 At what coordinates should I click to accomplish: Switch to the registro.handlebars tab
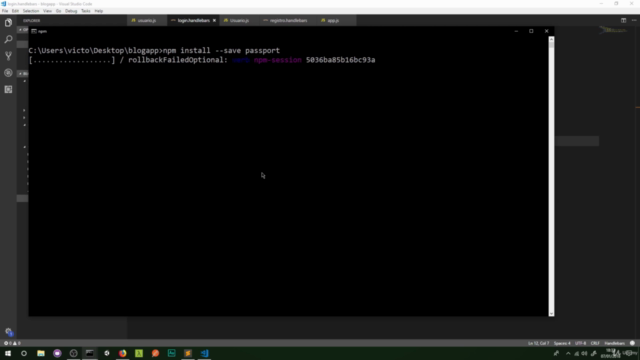(288, 20)
